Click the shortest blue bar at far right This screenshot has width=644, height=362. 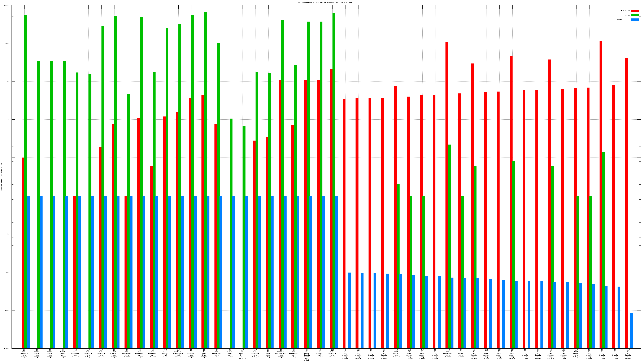click(x=631, y=330)
